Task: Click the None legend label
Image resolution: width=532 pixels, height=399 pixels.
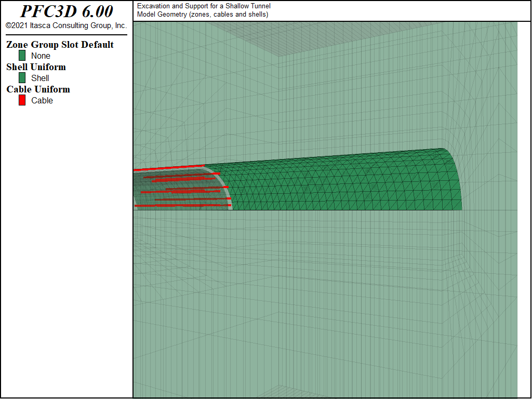Action: [x=41, y=56]
